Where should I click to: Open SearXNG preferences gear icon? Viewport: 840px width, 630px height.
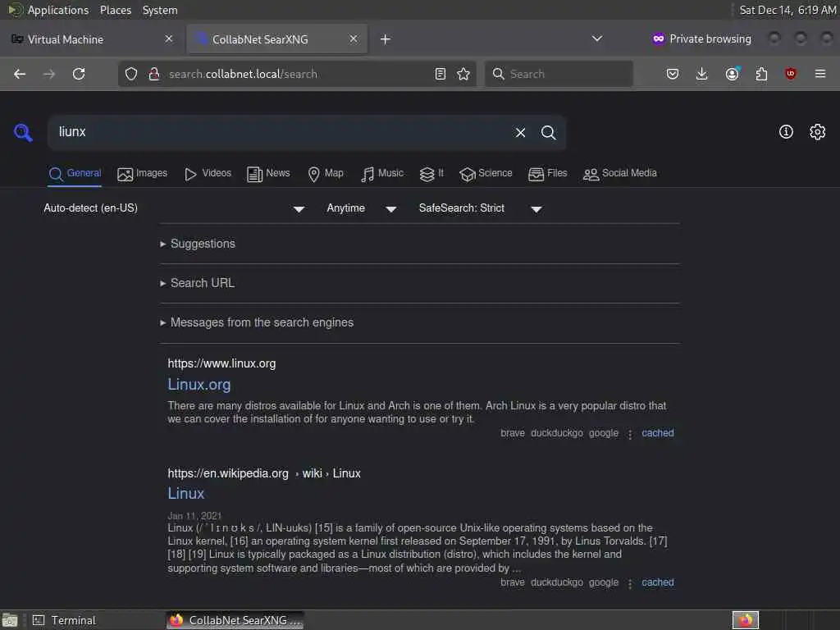(817, 132)
